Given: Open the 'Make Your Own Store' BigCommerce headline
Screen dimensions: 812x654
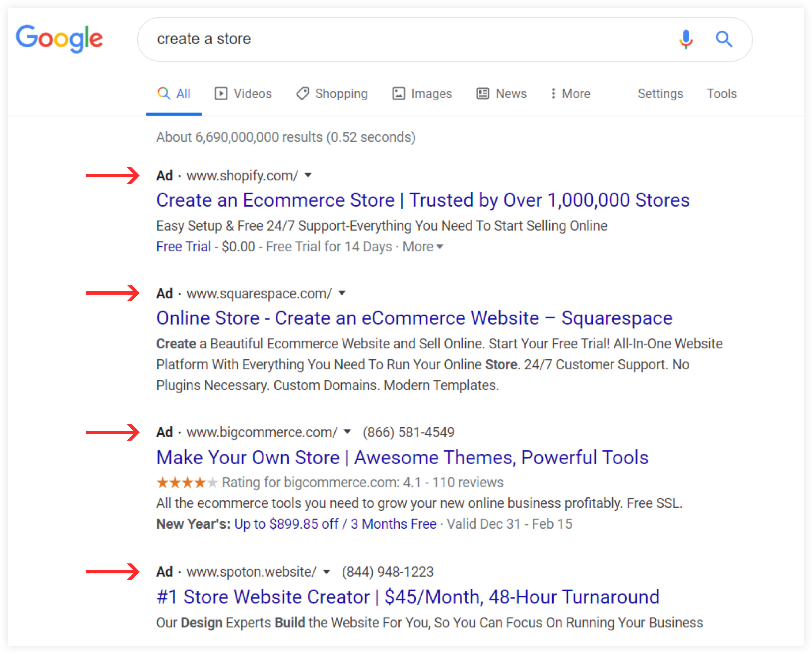Looking at the screenshot, I should coord(402,457).
